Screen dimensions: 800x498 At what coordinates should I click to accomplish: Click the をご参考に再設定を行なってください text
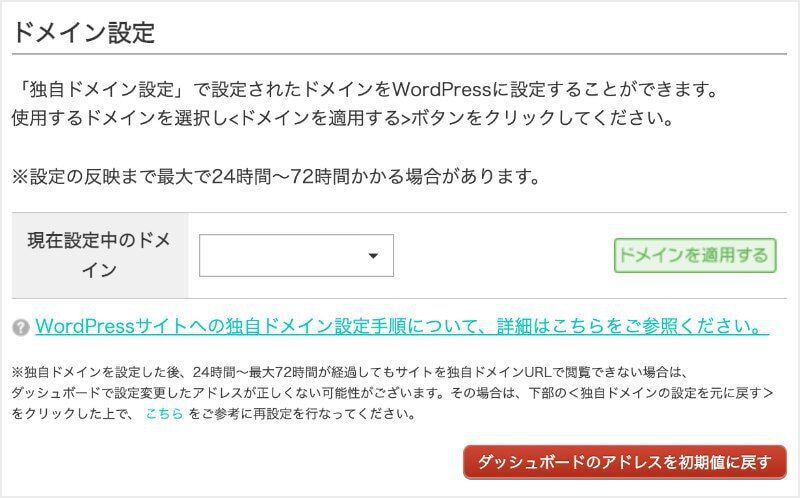click(301, 413)
